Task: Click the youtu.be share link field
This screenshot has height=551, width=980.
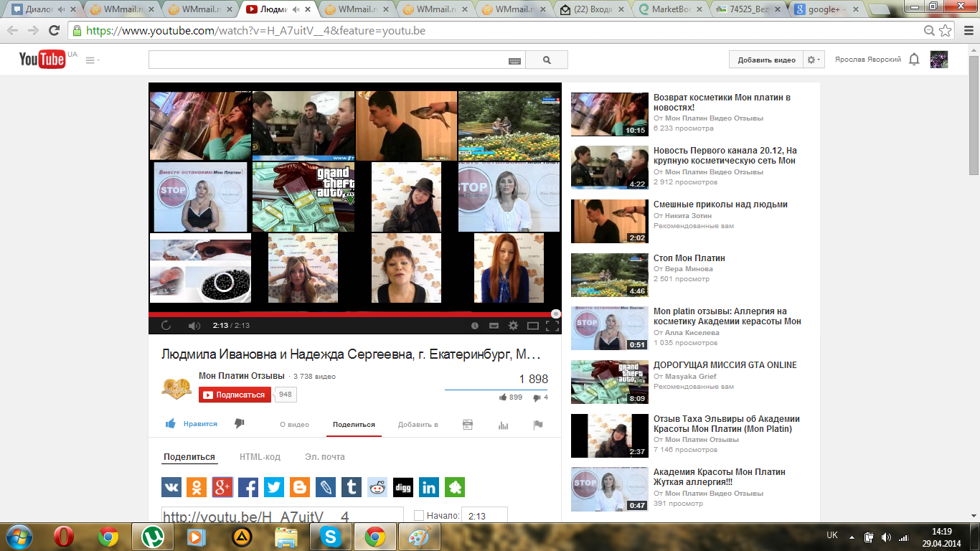Action: pyautogui.click(x=283, y=516)
